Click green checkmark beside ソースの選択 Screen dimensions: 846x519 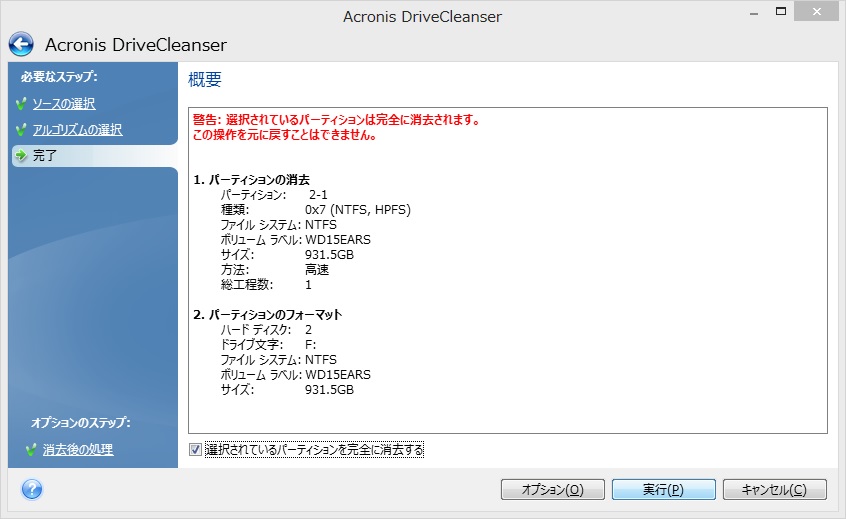coord(21,104)
